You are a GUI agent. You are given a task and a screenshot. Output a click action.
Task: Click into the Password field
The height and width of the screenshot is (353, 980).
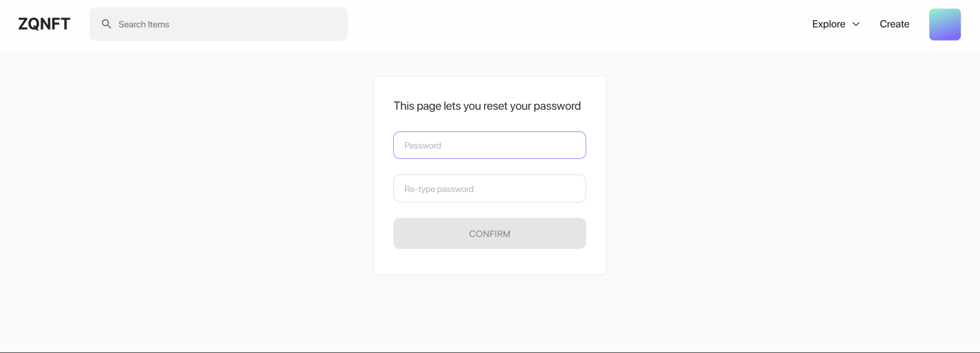pyautogui.click(x=489, y=145)
